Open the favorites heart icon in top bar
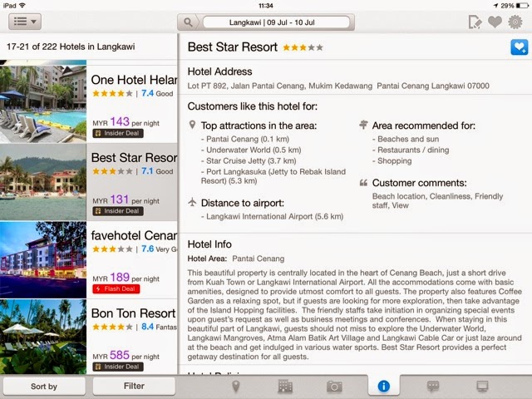 tap(495, 22)
